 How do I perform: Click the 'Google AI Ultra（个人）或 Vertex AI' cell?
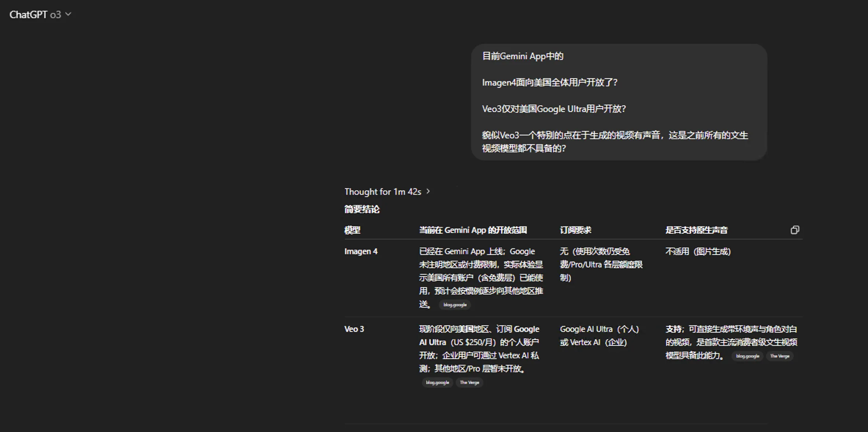(599, 336)
